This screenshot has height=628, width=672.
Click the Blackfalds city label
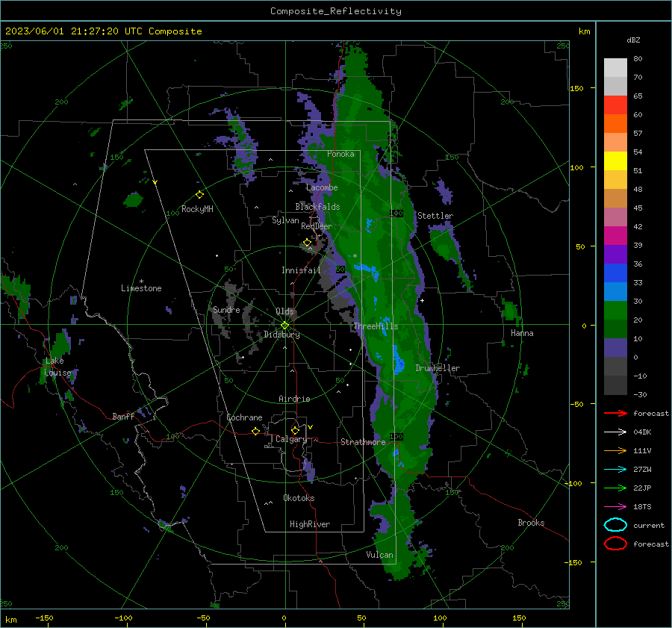(317, 207)
